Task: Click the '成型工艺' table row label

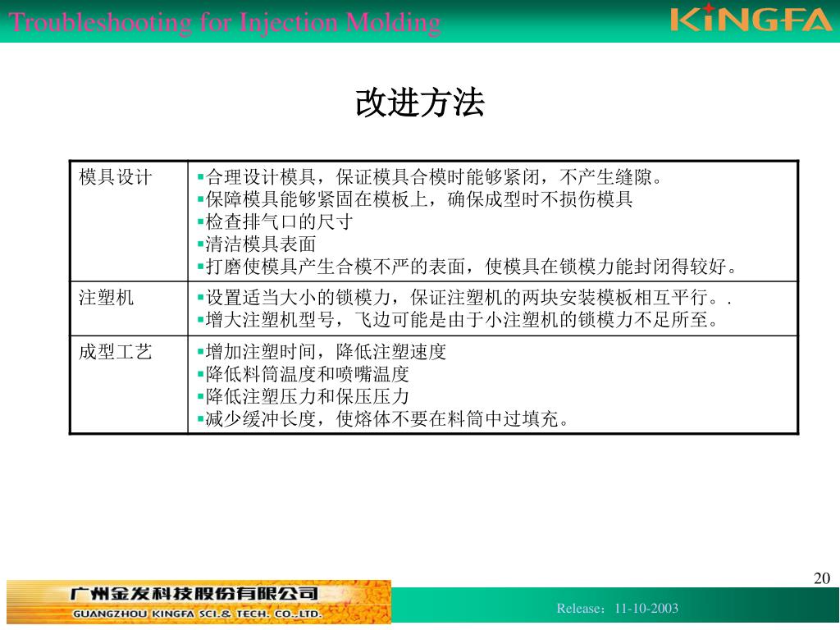Action: click(x=115, y=352)
